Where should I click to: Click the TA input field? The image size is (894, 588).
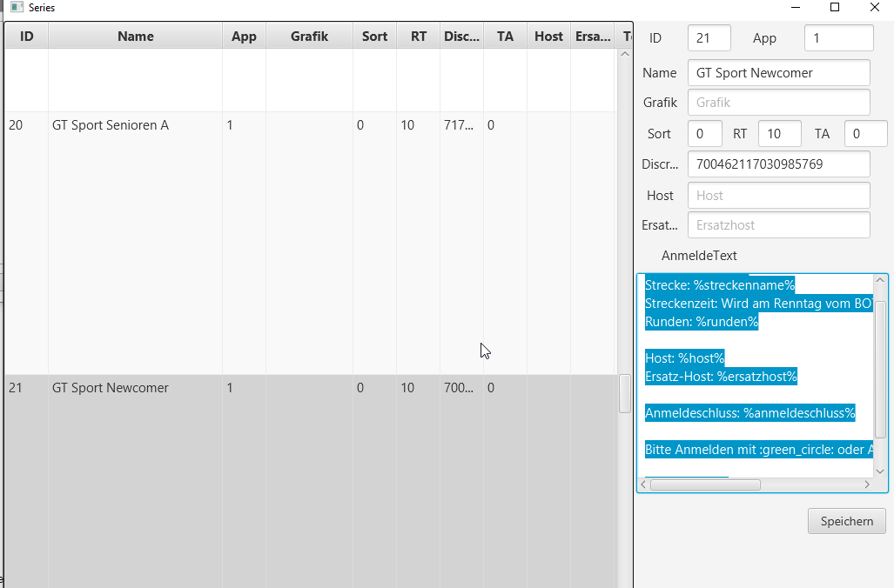pos(865,134)
